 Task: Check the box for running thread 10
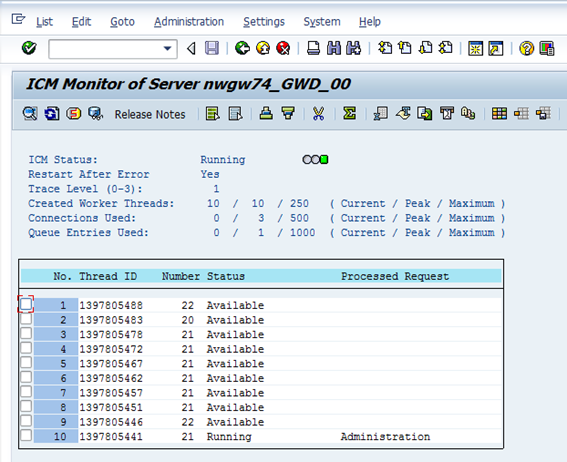26,435
